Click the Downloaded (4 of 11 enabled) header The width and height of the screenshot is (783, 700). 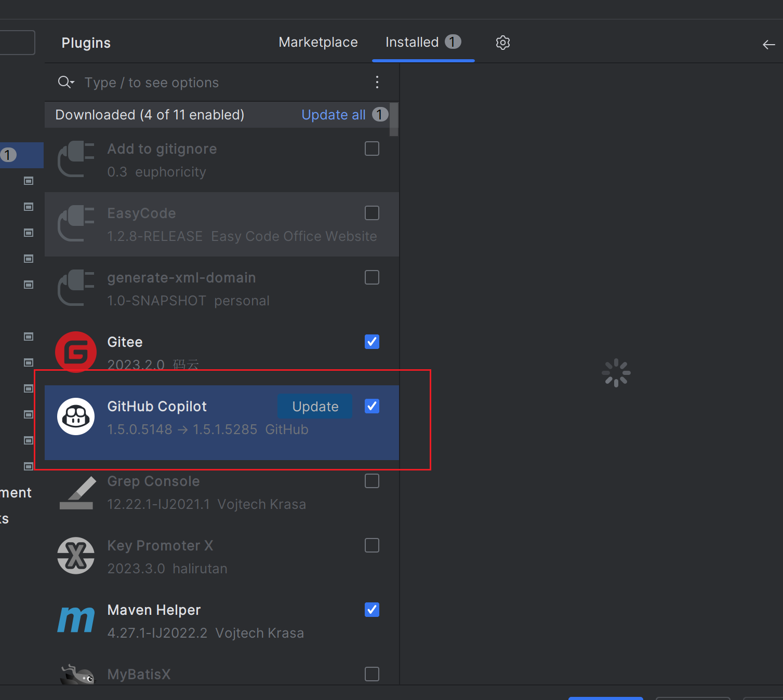pos(150,115)
